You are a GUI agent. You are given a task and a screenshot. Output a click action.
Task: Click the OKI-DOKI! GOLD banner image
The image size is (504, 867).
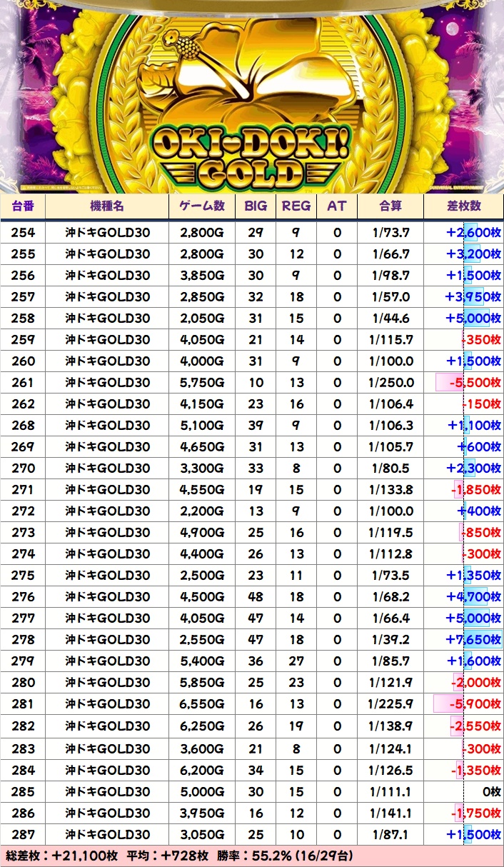pos(252,96)
